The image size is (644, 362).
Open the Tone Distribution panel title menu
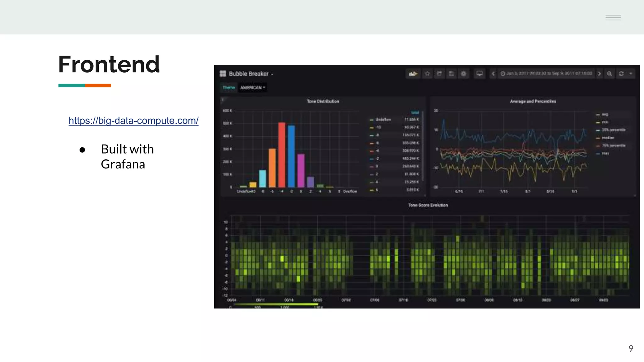point(323,101)
